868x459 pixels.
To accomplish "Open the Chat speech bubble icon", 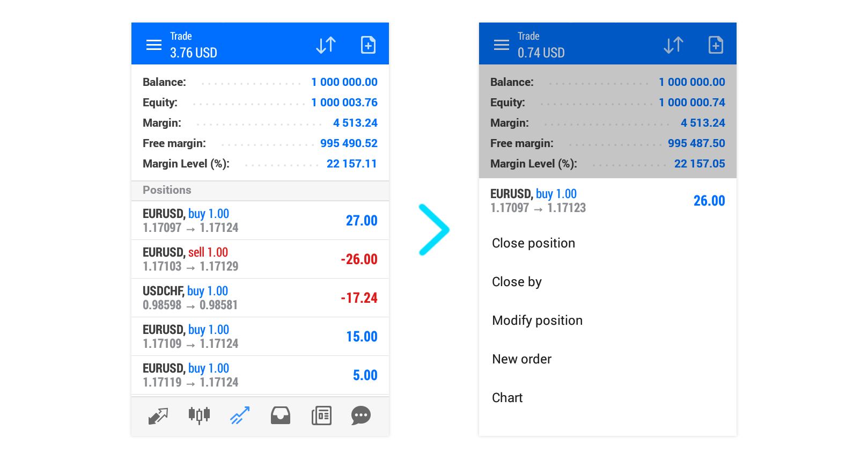I will point(361,416).
